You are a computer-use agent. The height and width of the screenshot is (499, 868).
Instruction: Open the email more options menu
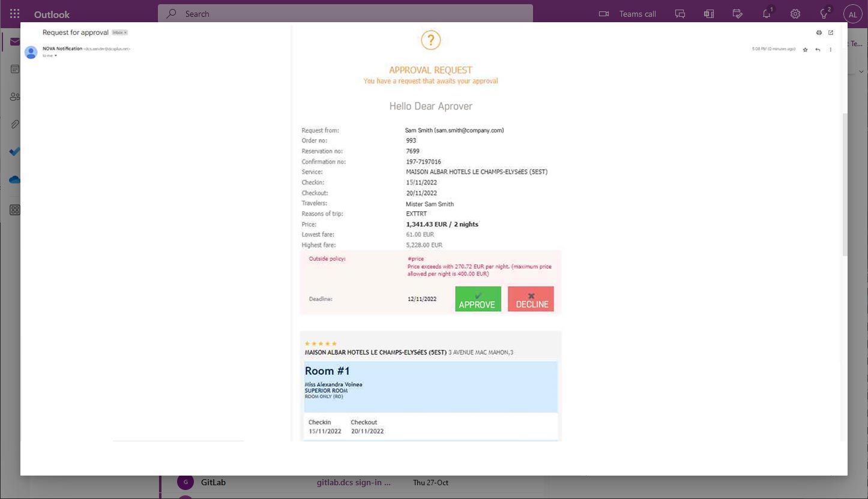point(831,49)
